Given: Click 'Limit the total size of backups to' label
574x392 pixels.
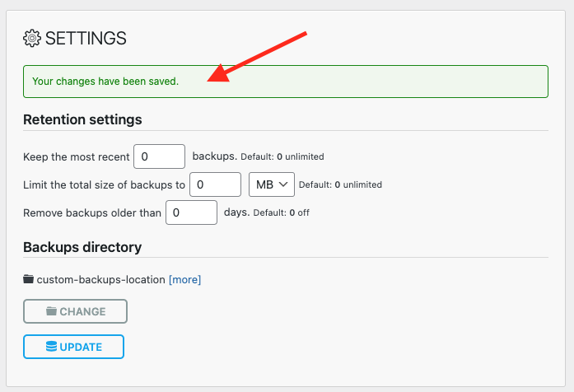Looking at the screenshot, I should click(104, 184).
